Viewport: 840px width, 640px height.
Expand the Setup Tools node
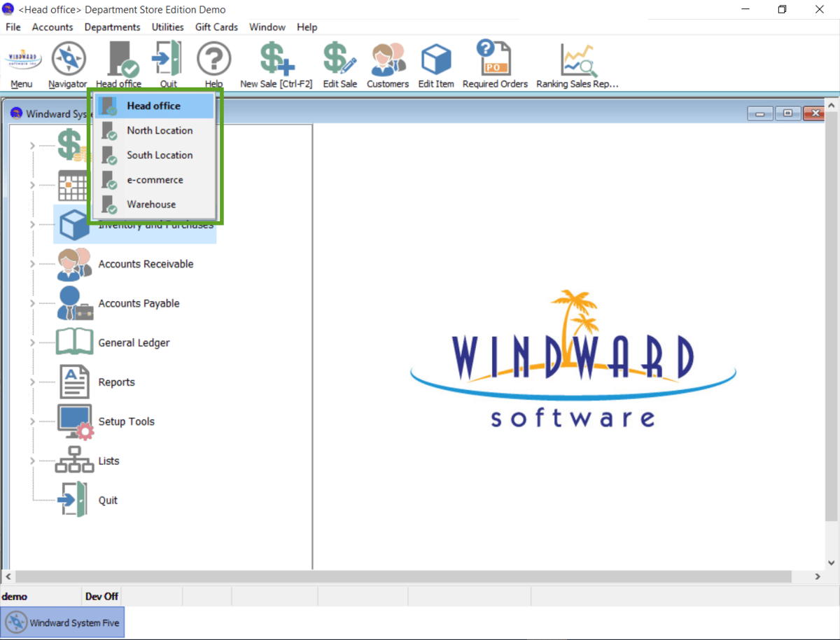pos(32,422)
